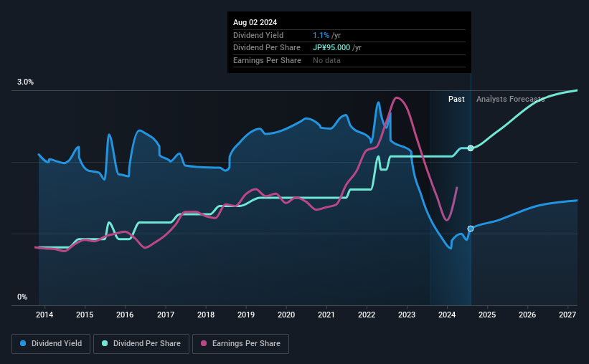Click the 2027 x-axis label
Screen dimensions: 589x364
567,315
